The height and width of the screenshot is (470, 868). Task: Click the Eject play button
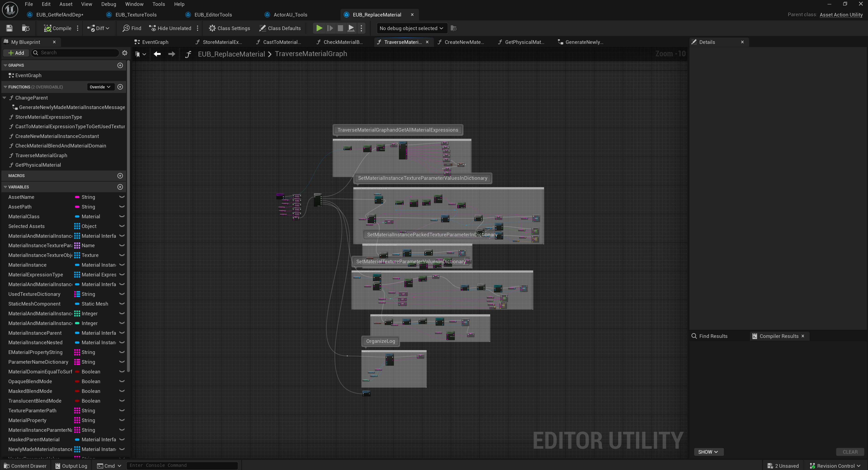point(351,28)
